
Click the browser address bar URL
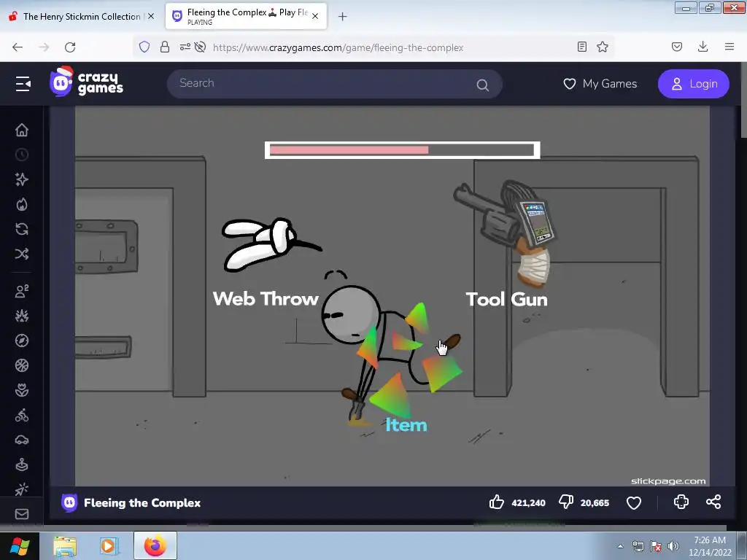(338, 47)
